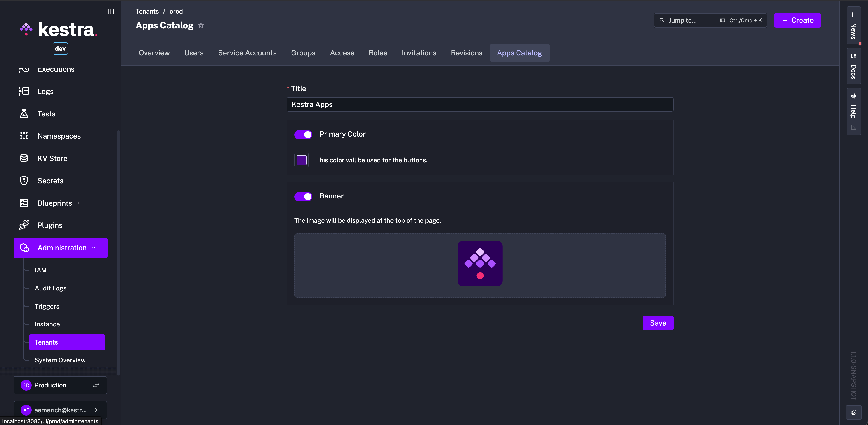Turn off the Banner toggle

click(x=303, y=196)
